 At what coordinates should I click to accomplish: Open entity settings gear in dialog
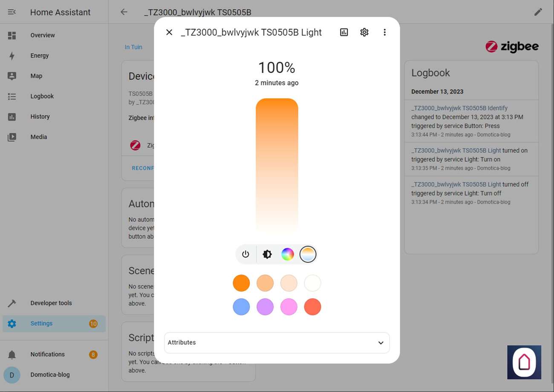364,32
